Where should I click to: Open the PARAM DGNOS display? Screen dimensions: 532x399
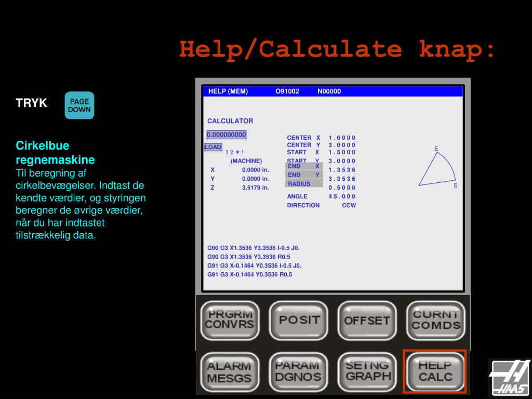(299, 372)
